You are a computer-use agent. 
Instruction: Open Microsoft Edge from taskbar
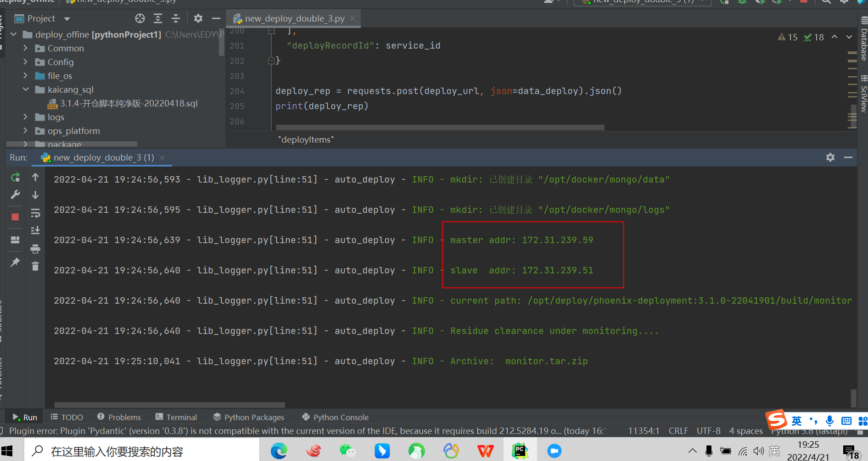(x=279, y=451)
